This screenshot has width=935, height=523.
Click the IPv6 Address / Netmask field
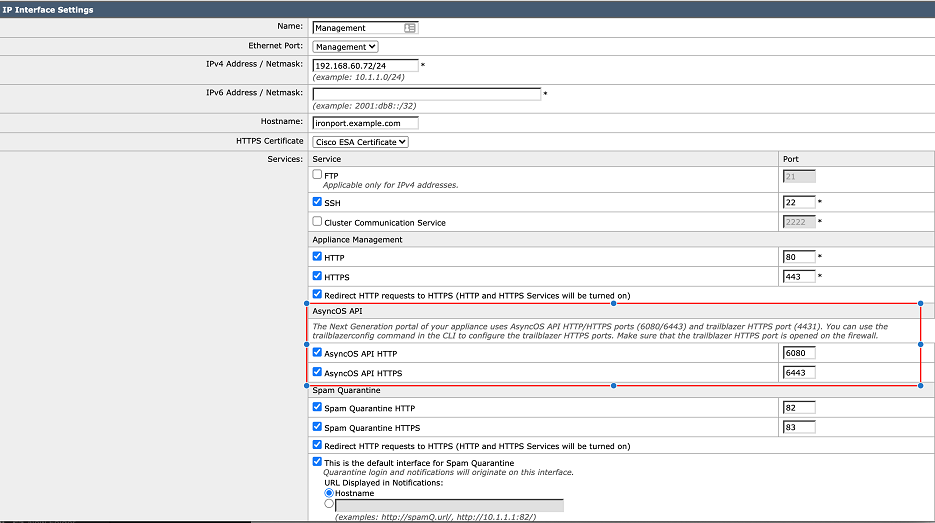coord(426,94)
